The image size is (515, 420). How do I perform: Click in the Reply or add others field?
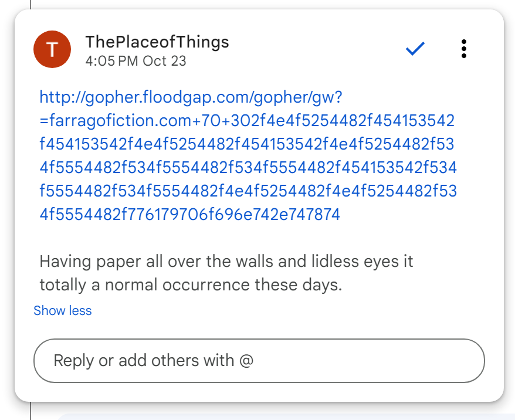259,360
